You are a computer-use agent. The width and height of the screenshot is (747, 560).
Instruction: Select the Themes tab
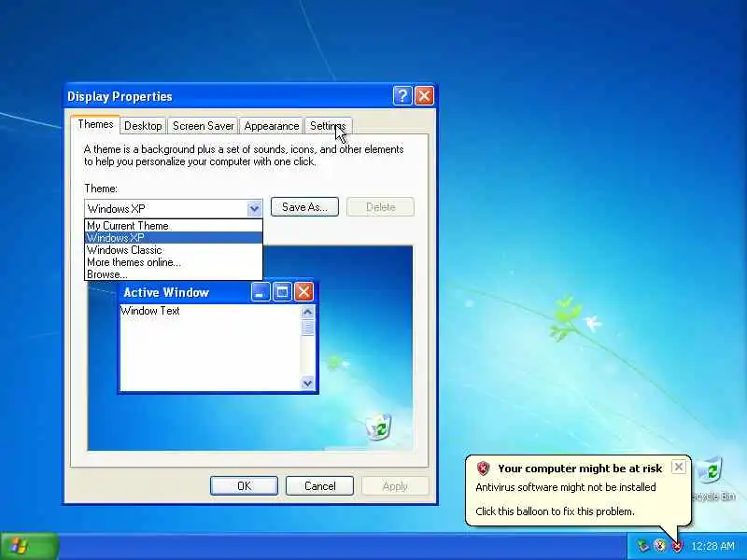pyautogui.click(x=95, y=124)
